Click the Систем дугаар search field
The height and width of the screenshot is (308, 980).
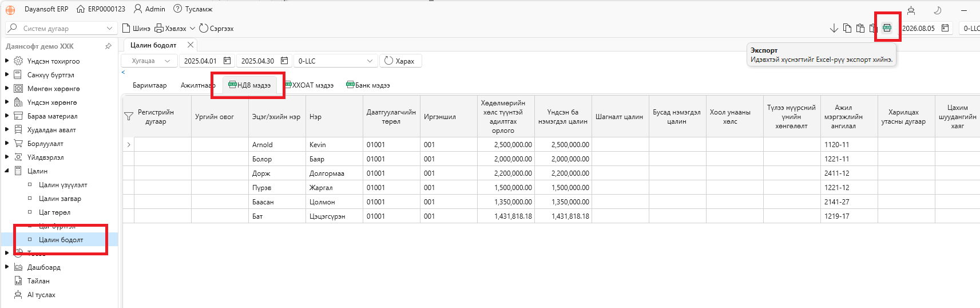point(60,28)
